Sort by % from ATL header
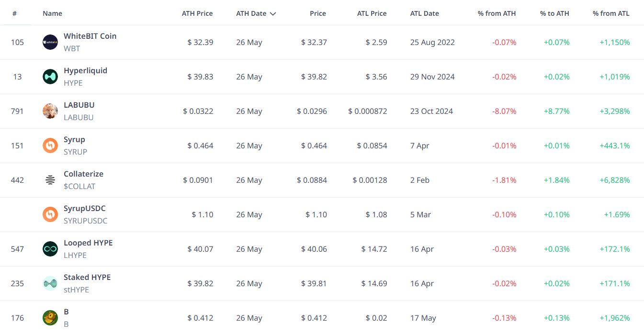The width and height of the screenshot is (644, 335). tap(611, 13)
